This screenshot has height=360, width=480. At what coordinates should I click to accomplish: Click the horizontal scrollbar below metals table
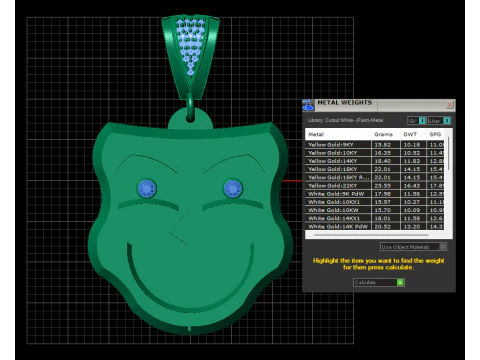tap(371, 235)
